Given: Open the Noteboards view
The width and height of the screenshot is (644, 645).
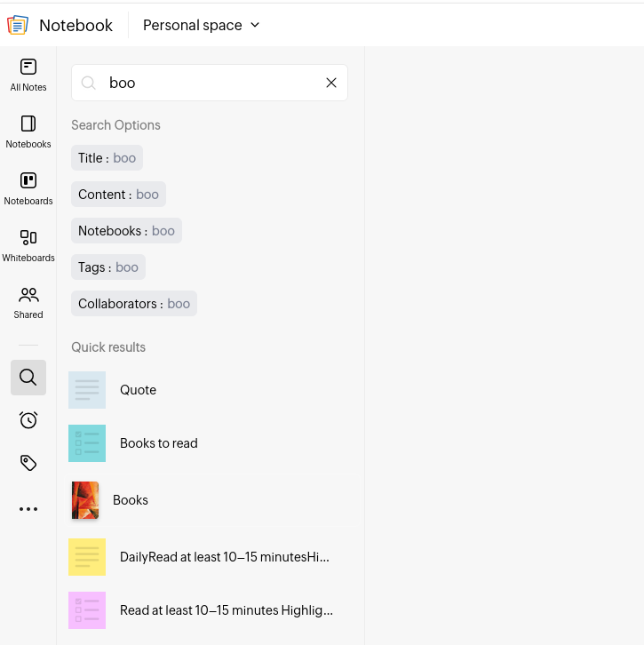Looking at the screenshot, I should coord(28,188).
